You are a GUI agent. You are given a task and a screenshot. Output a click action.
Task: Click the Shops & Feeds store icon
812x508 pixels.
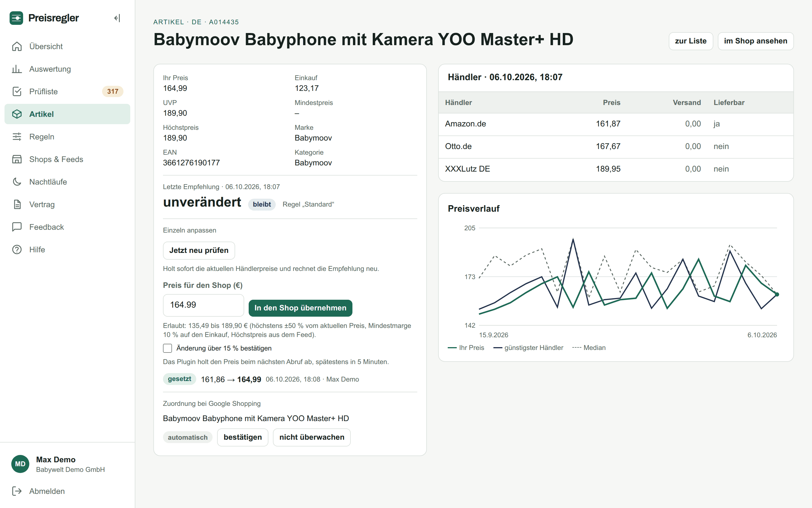coord(17,159)
